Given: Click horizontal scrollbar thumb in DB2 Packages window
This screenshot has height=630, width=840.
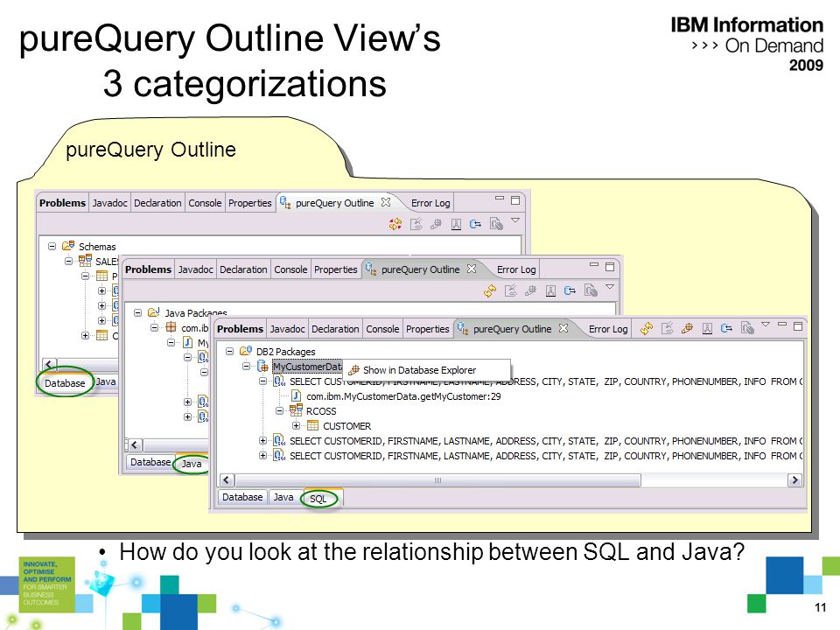Looking at the screenshot, I should point(437,480).
